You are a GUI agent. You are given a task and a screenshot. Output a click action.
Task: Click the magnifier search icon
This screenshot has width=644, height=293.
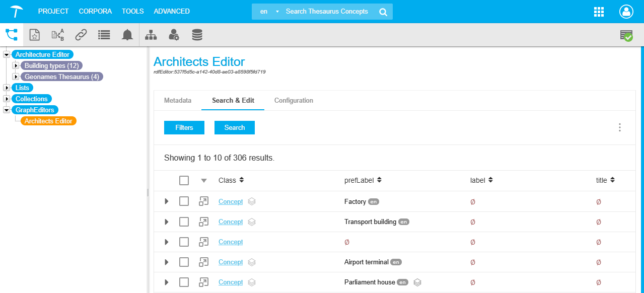pyautogui.click(x=383, y=12)
